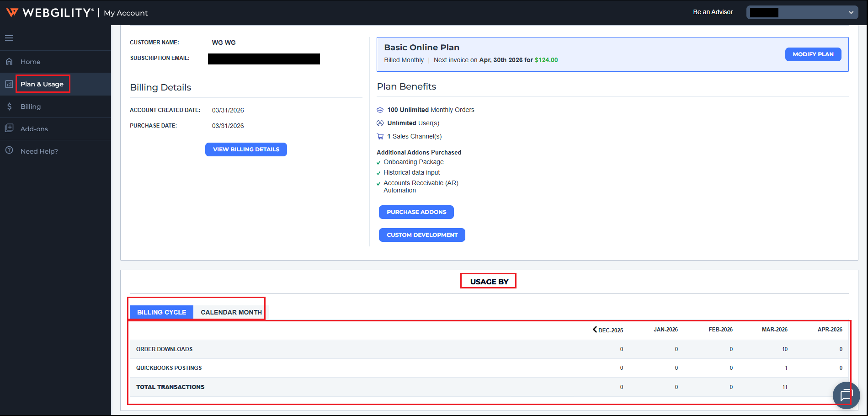
Task: Click the Billing dollar sign icon
Action: (9, 107)
